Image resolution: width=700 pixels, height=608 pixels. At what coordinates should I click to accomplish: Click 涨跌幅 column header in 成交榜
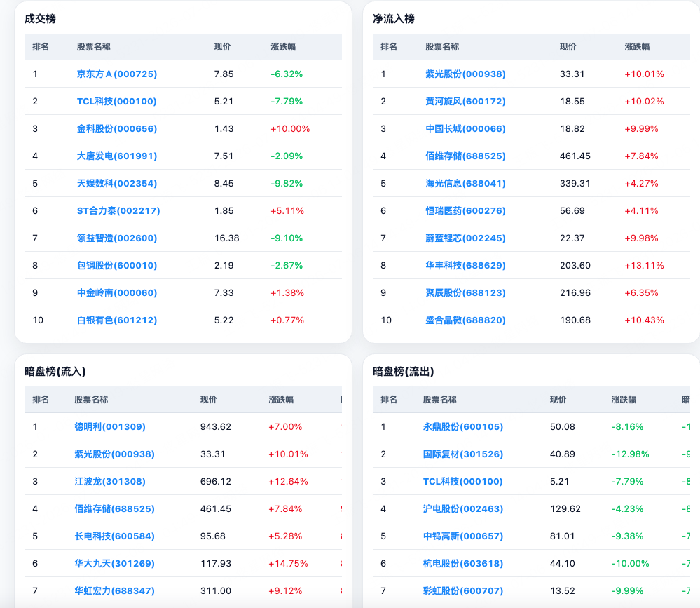coord(283,47)
